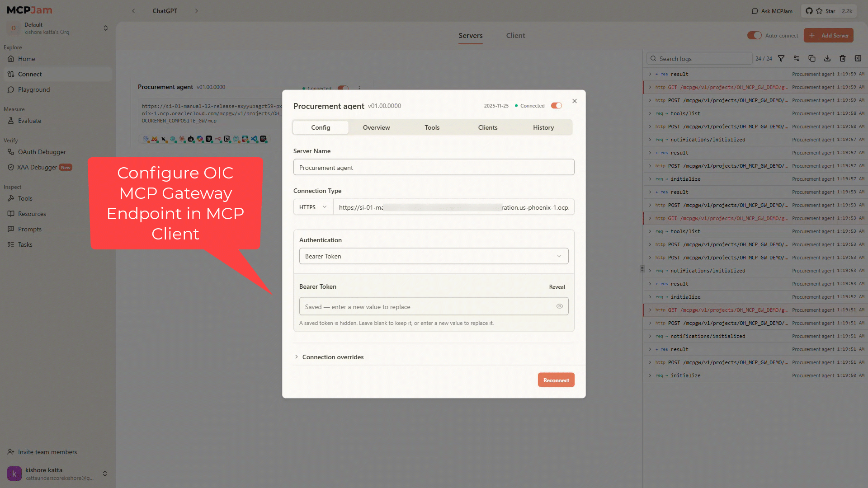Copy logs with the copy icon
Screen dimensions: 868x488
(812, 59)
